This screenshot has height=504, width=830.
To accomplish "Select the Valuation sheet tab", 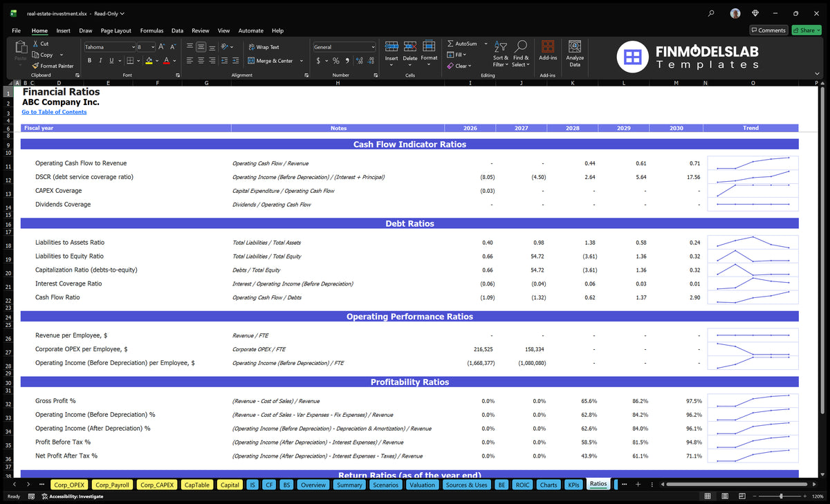I will click(x=422, y=485).
